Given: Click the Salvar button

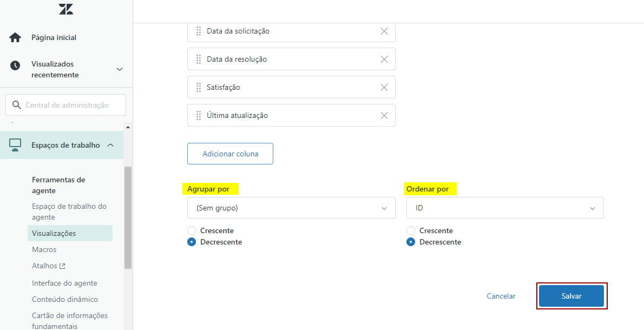Looking at the screenshot, I should click(x=571, y=296).
